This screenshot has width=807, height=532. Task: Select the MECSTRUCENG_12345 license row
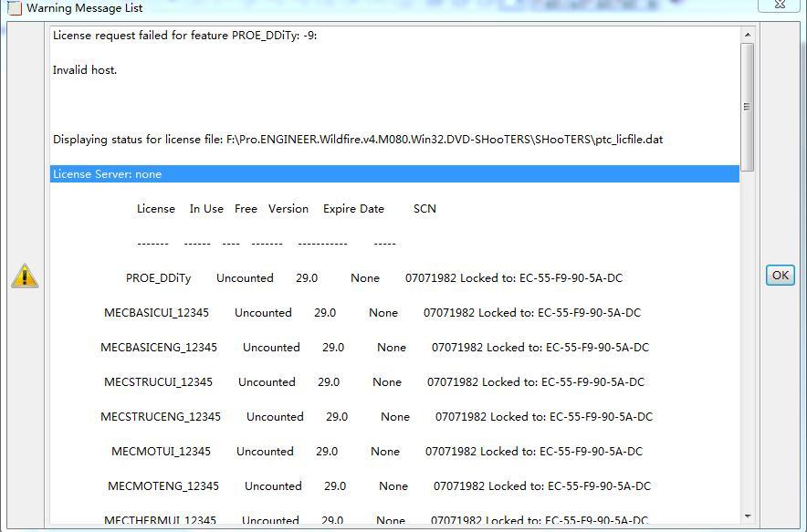[x=394, y=417]
